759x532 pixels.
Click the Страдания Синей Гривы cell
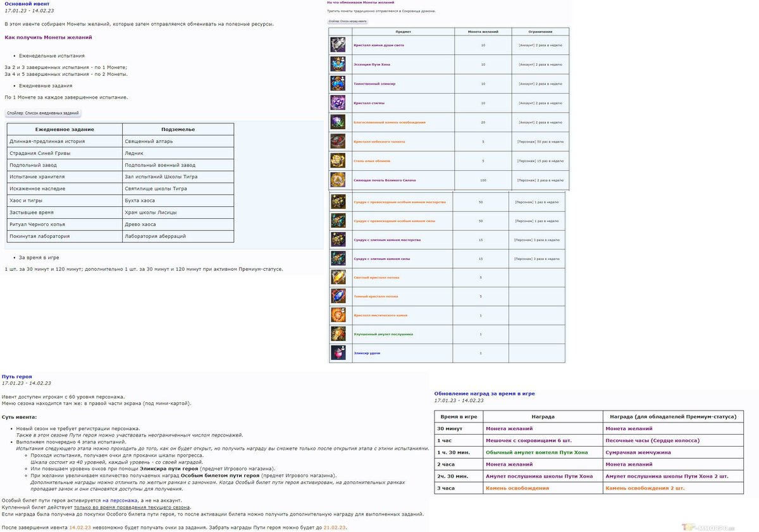[x=65, y=153]
